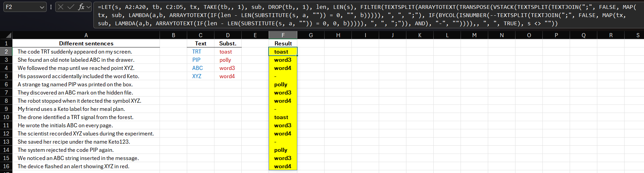
Task: Click the 'Result' header cell
Action: [x=283, y=43]
